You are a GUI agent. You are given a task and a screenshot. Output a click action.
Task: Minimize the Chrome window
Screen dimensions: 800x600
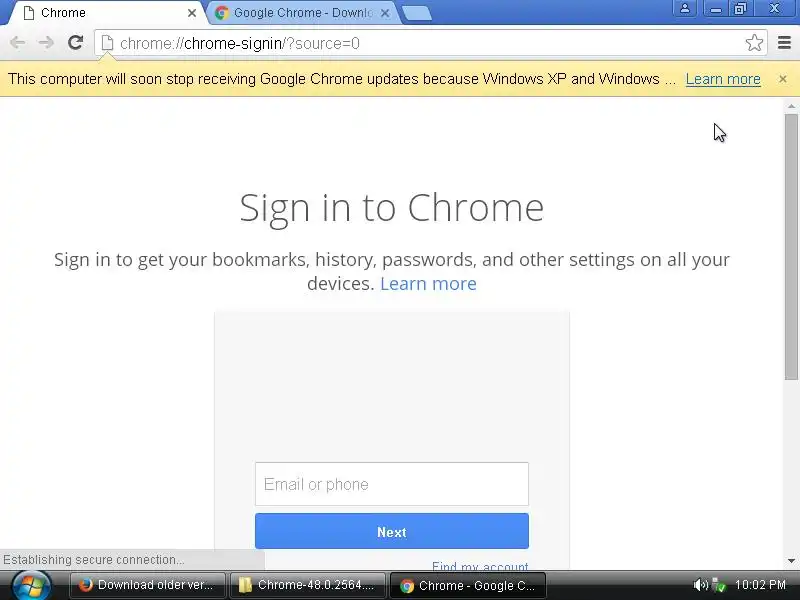[x=716, y=9]
